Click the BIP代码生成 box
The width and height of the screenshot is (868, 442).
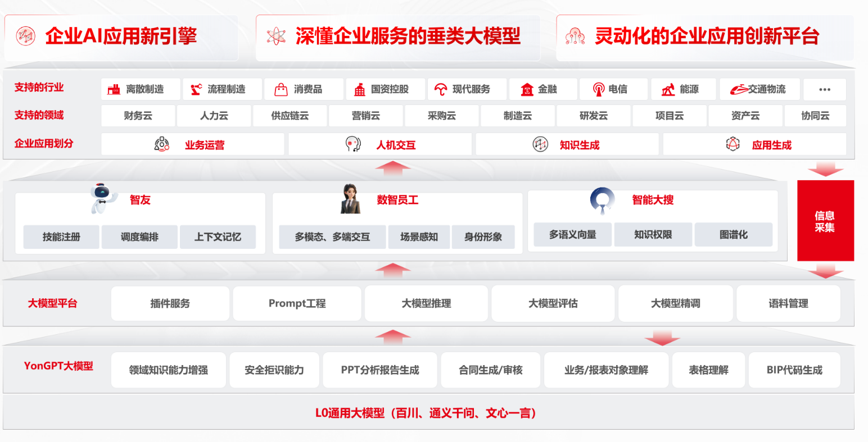794,370
